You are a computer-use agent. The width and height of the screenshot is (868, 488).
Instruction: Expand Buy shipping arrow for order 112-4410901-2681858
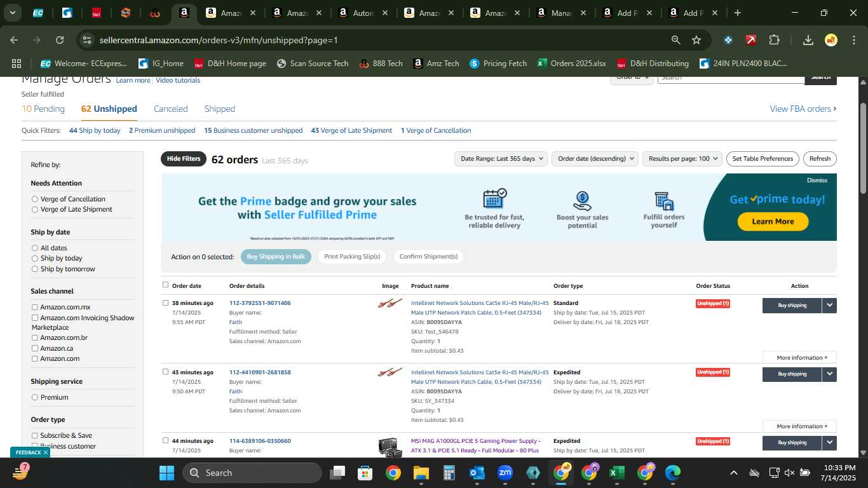tap(829, 374)
